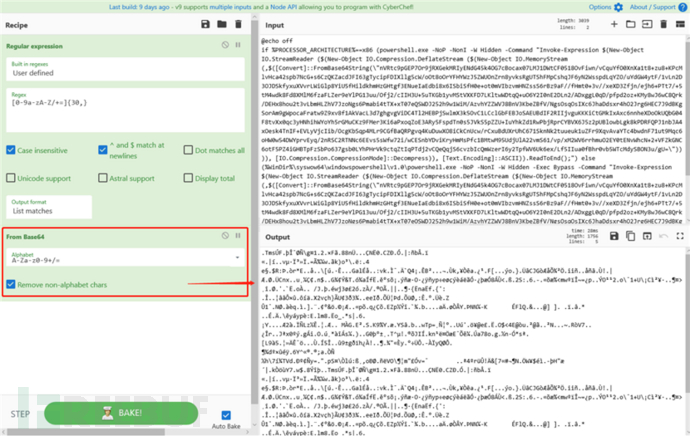Screen dimensions: 690x436
Task: Undo the output replace action
Action: click(664, 236)
